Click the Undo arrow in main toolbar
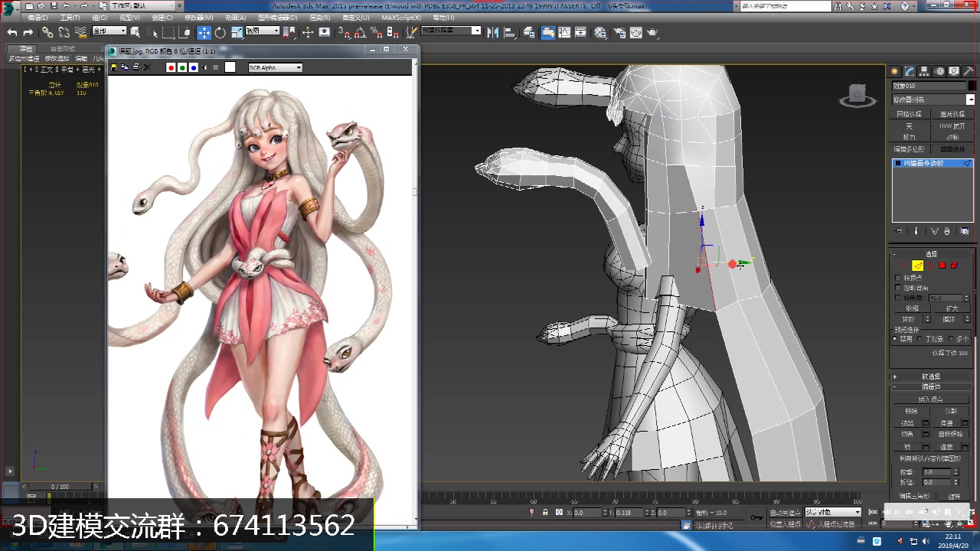This screenshot has height=551, width=980. point(11,32)
